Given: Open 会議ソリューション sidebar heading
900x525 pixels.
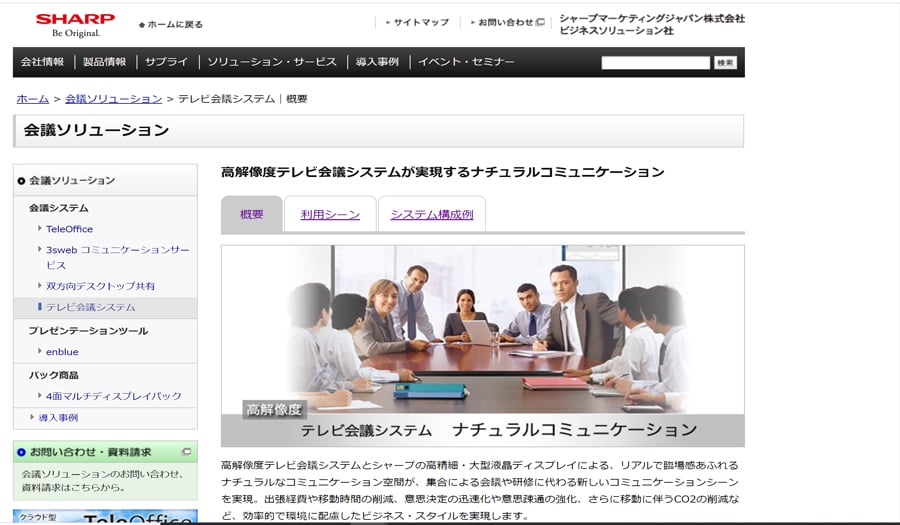Looking at the screenshot, I should coord(72,181).
